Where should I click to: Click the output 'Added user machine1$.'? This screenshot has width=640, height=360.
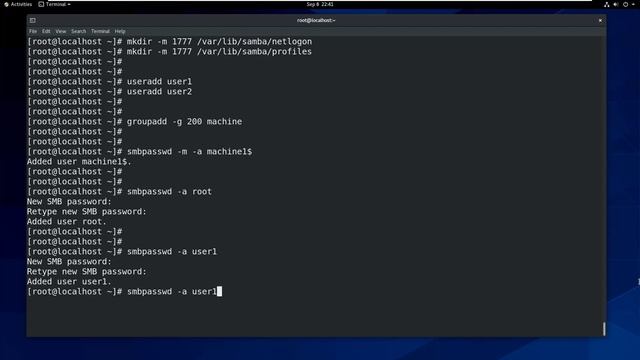[79, 162]
